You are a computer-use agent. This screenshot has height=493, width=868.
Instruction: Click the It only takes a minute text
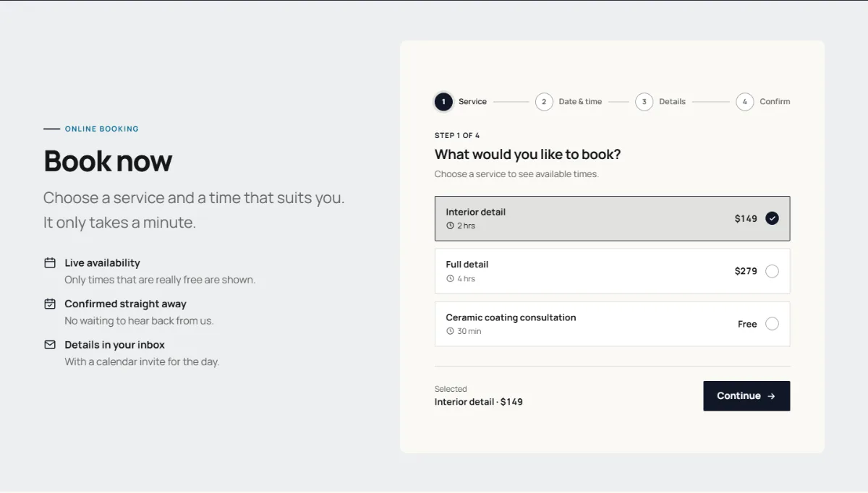point(119,223)
